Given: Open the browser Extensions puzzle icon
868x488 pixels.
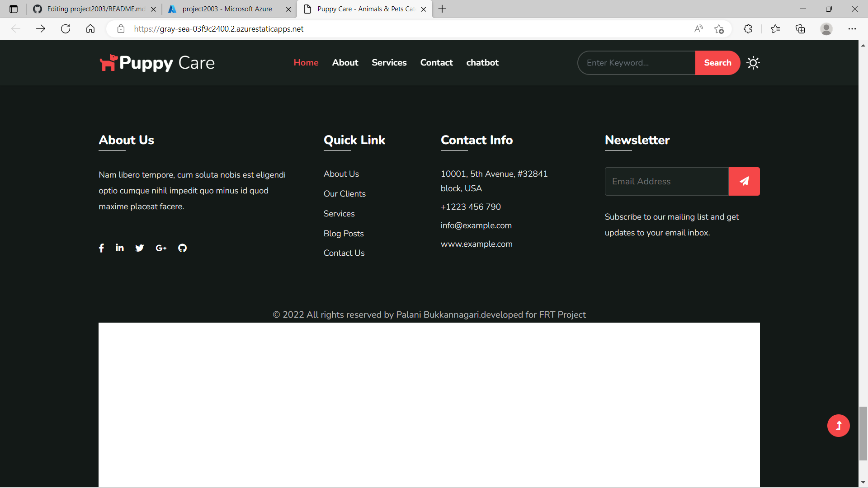Looking at the screenshot, I should (748, 28).
